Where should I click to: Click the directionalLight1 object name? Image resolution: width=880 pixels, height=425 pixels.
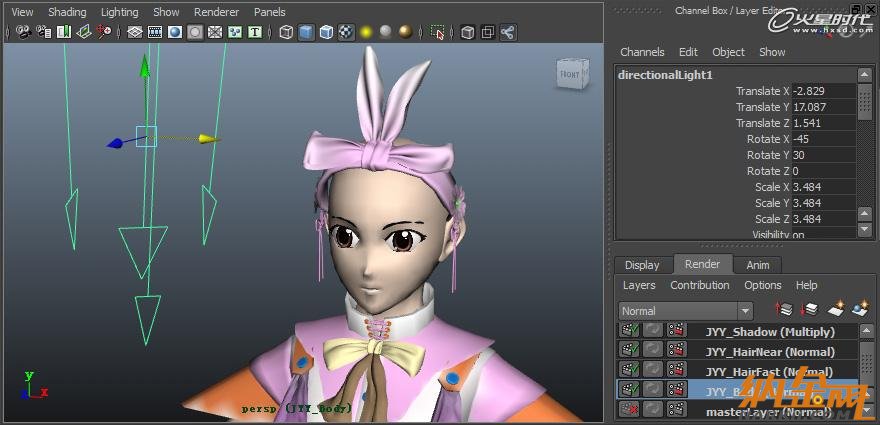(664, 75)
